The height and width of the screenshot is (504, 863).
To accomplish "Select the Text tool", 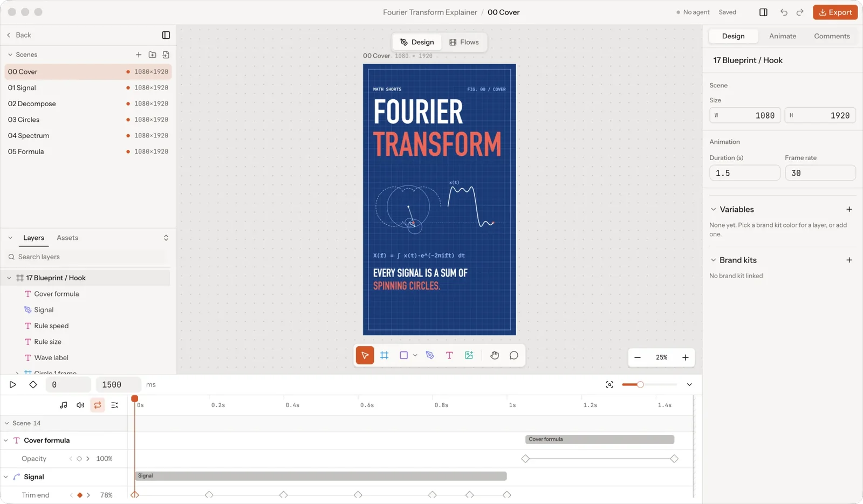I will tap(449, 355).
